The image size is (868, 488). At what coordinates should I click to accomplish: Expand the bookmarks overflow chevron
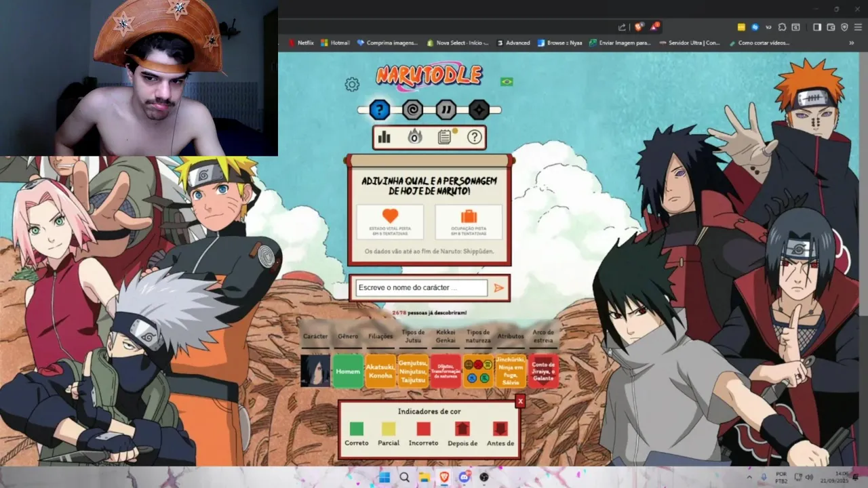coord(852,43)
